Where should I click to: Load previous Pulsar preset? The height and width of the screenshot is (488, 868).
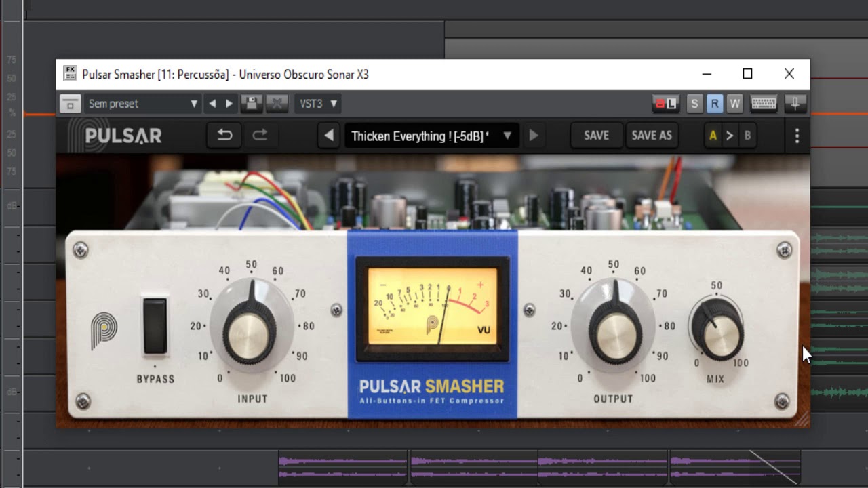pos(329,136)
